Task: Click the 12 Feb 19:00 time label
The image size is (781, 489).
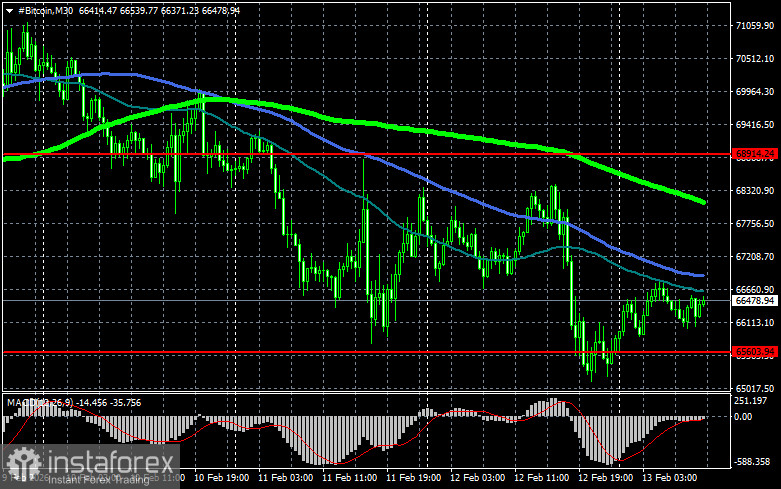Action: [x=606, y=478]
